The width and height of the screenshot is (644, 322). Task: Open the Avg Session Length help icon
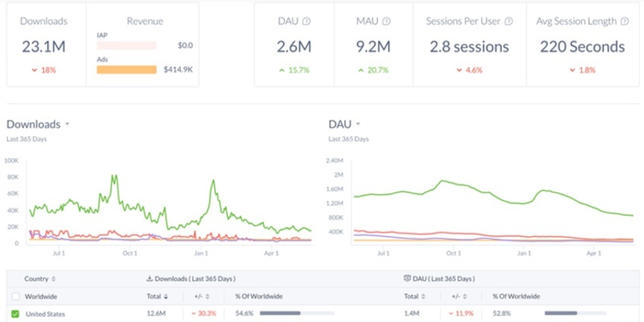625,21
